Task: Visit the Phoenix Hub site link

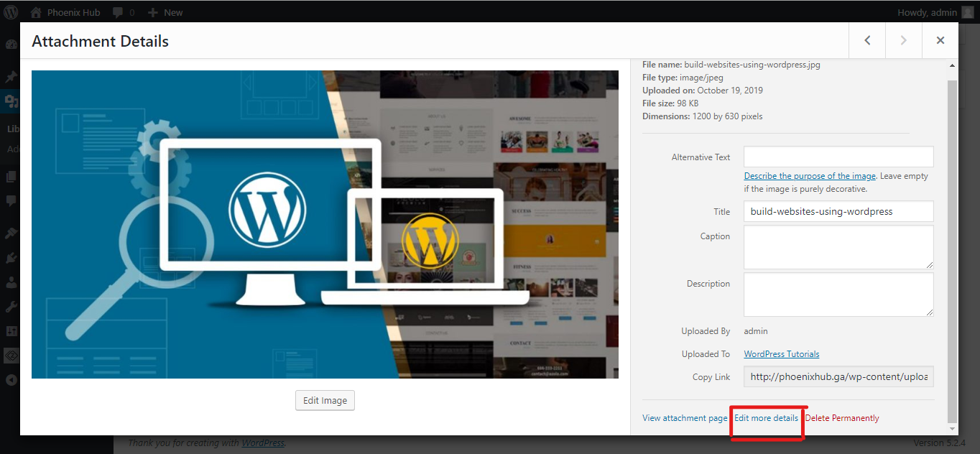Action: 65,12
